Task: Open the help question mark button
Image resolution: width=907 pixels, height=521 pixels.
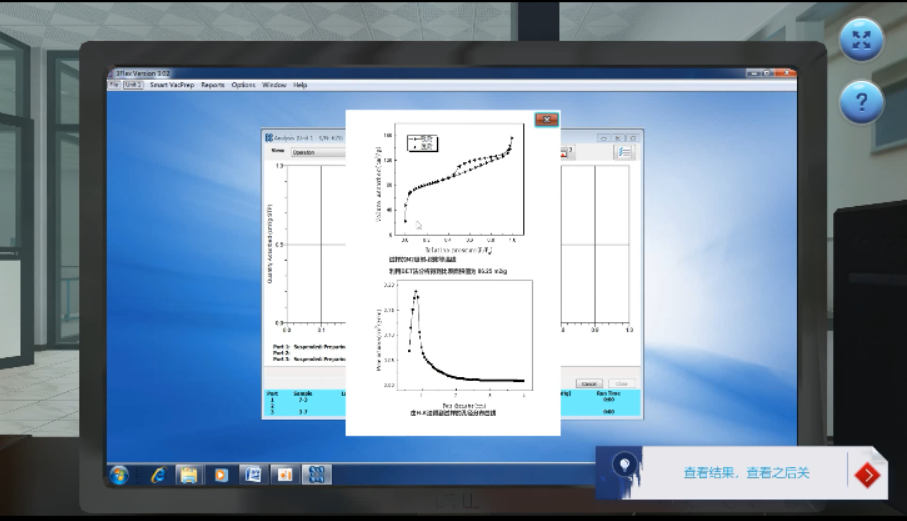Action: [x=861, y=102]
